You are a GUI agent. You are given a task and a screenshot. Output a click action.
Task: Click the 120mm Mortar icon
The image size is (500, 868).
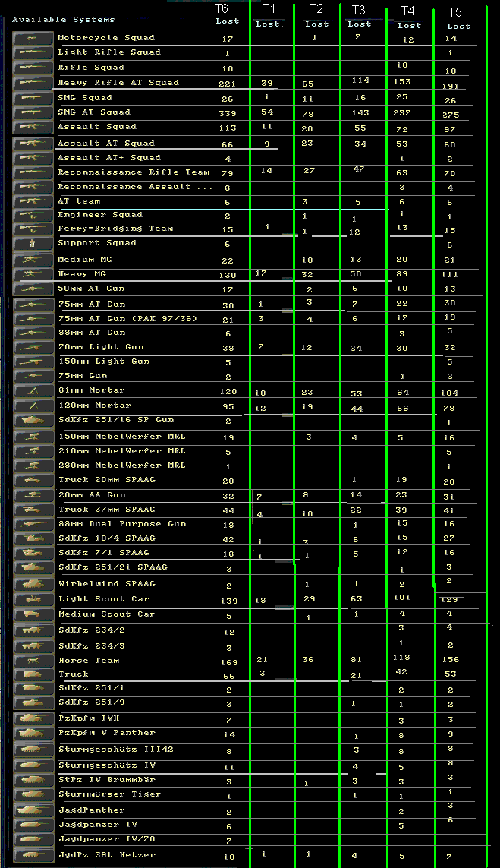pyautogui.click(x=33, y=406)
